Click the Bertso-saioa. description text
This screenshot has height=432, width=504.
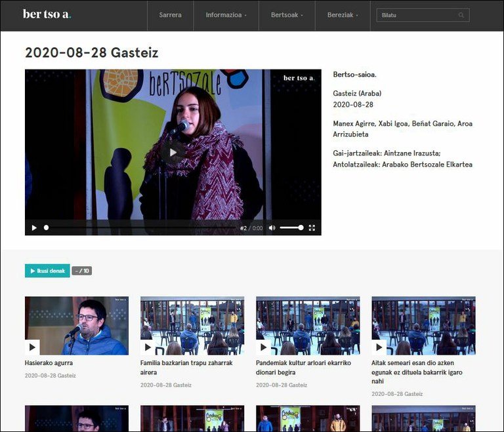354,75
